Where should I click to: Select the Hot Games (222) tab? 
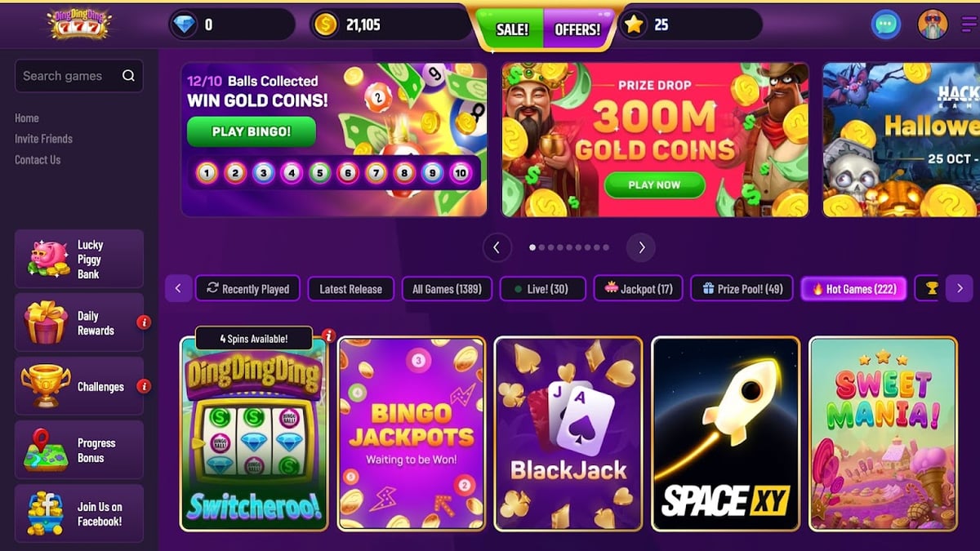[853, 288]
